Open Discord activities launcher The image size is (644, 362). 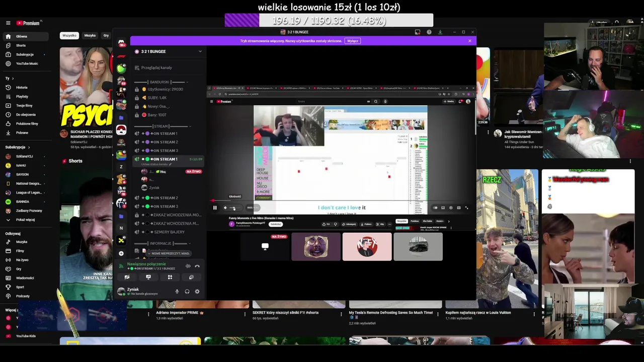pyautogui.click(x=170, y=277)
